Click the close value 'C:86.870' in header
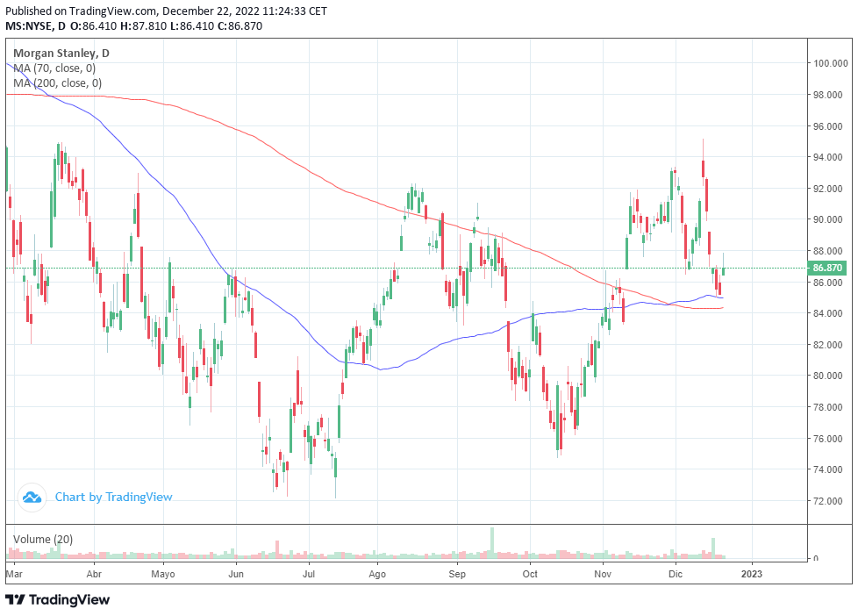This screenshot has width=858, height=616. 240,25
